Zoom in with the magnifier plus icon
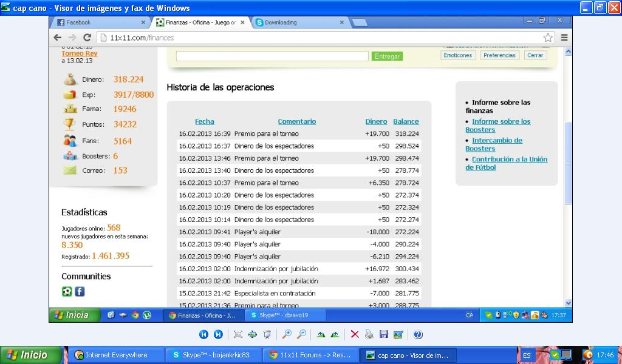The image size is (622, 364). tap(287, 334)
